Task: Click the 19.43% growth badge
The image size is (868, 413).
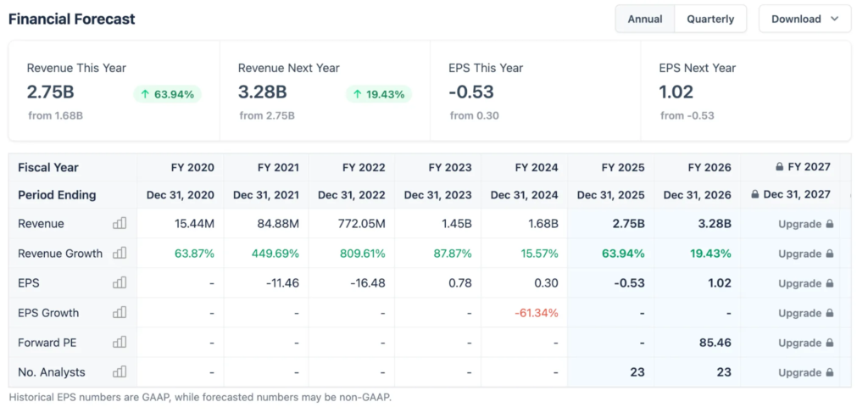Action: 379,94
